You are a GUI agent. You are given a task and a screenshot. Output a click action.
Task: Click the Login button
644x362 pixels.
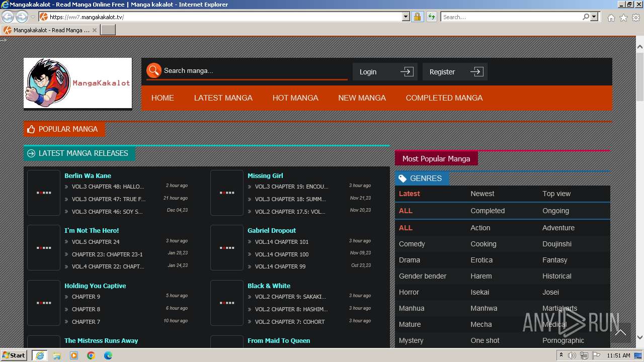(385, 71)
